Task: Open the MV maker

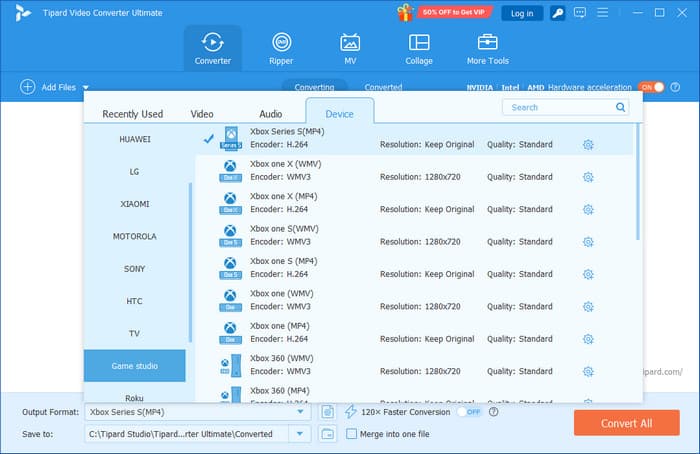Action: point(350,48)
